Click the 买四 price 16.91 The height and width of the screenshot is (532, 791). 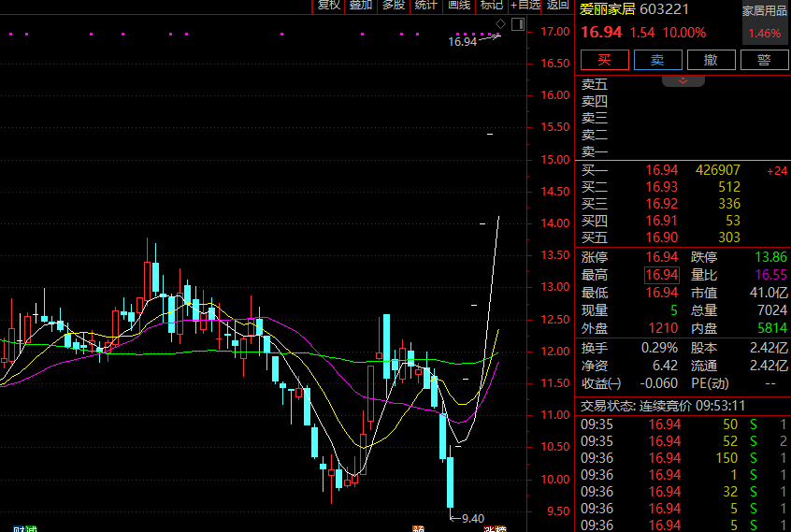pos(662,221)
